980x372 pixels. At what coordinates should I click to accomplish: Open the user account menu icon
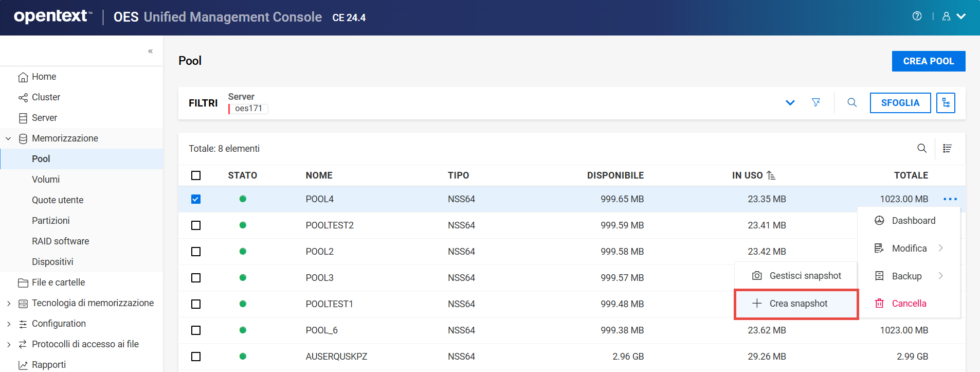click(946, 16)
